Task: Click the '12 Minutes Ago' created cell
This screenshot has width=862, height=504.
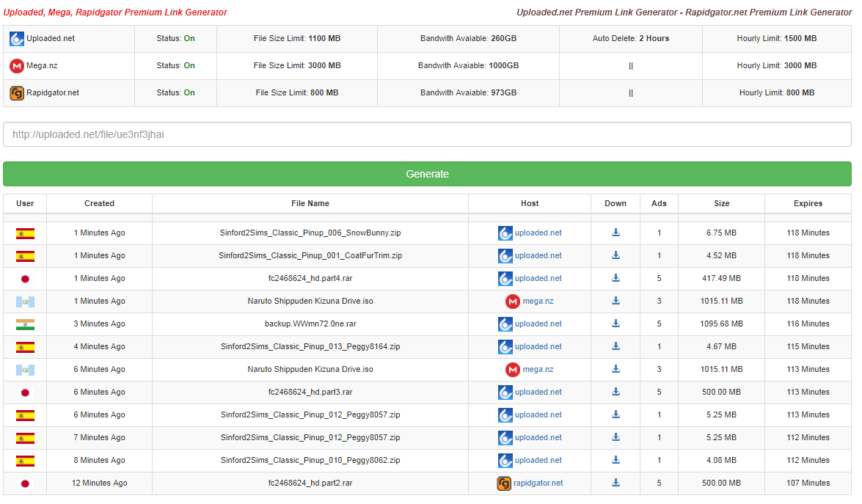Action: point(100,483)
